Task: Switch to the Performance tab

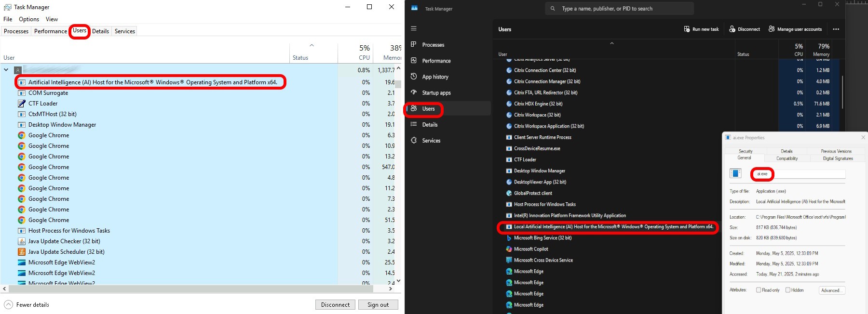Action: click(50, 31)
